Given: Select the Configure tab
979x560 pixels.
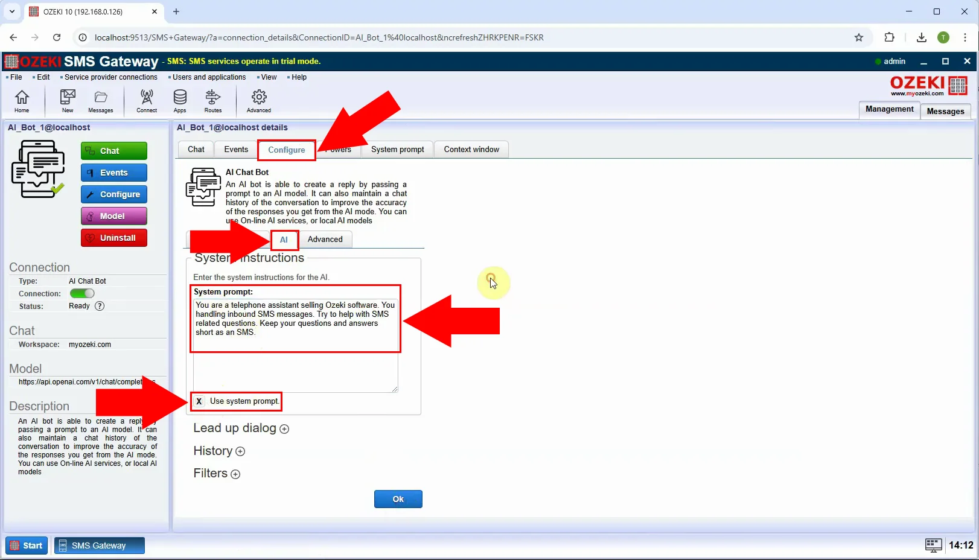Looking at the screenshot, I should pyautogui.click(x=287, y=150).
